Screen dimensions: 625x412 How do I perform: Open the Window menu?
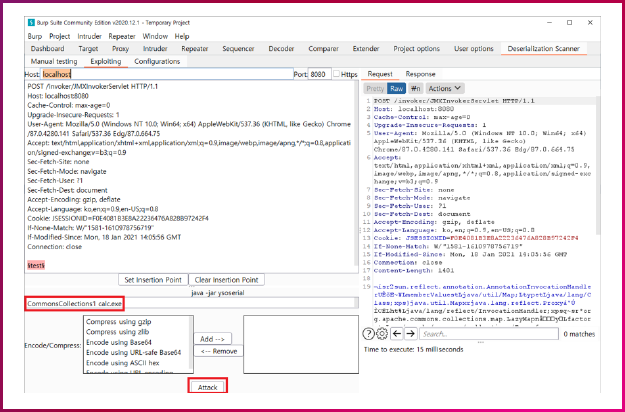pos(155,36)
